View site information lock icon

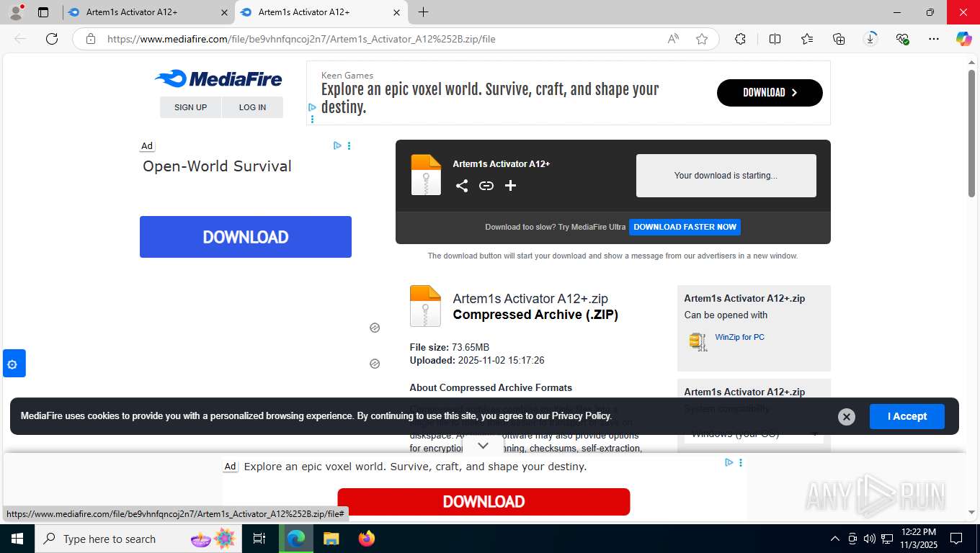click(91, 39)
